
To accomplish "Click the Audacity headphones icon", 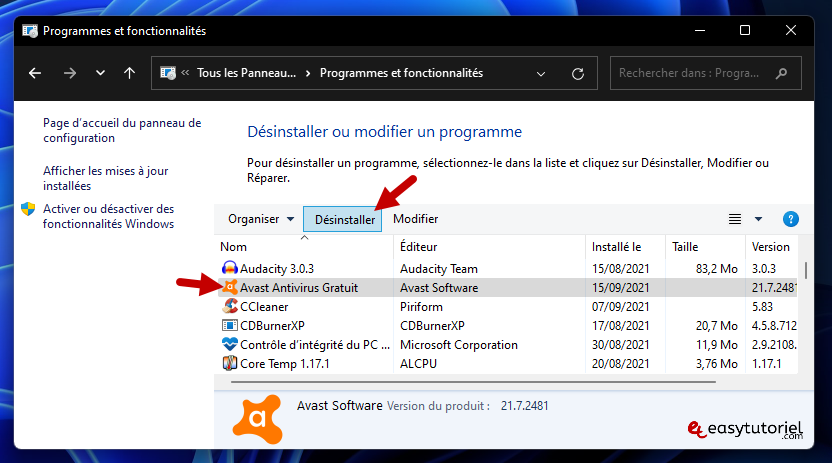I will pos(229,268).
